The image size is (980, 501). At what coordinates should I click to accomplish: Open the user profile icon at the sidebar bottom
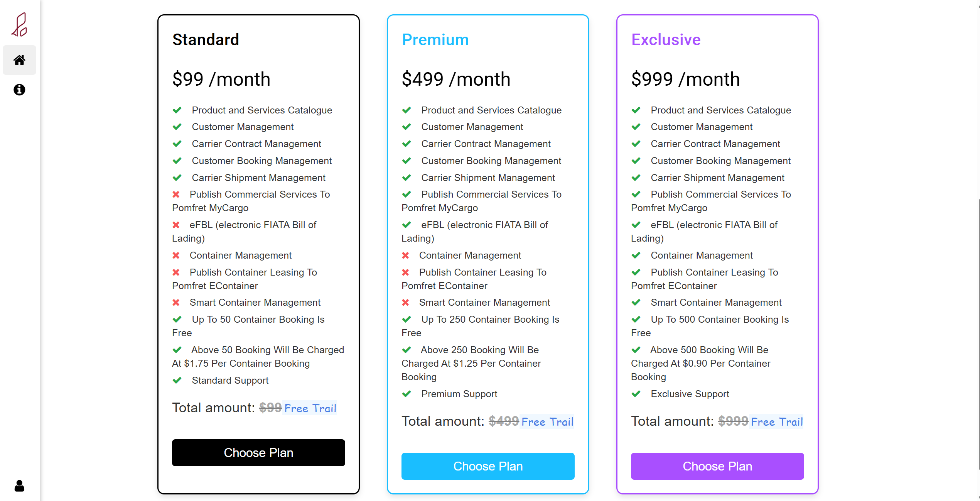click(x=19, y=486)
